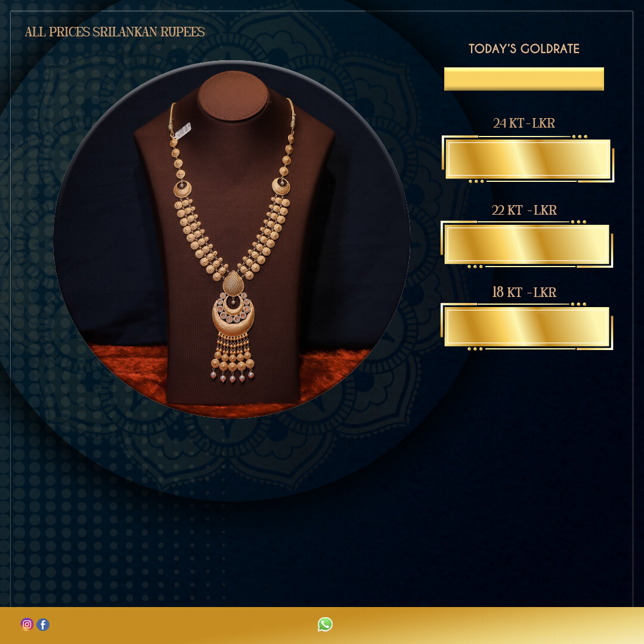Open the WhatsApp icon in gold footer
This screenshot has height=644, width=644.
[325, 624]
